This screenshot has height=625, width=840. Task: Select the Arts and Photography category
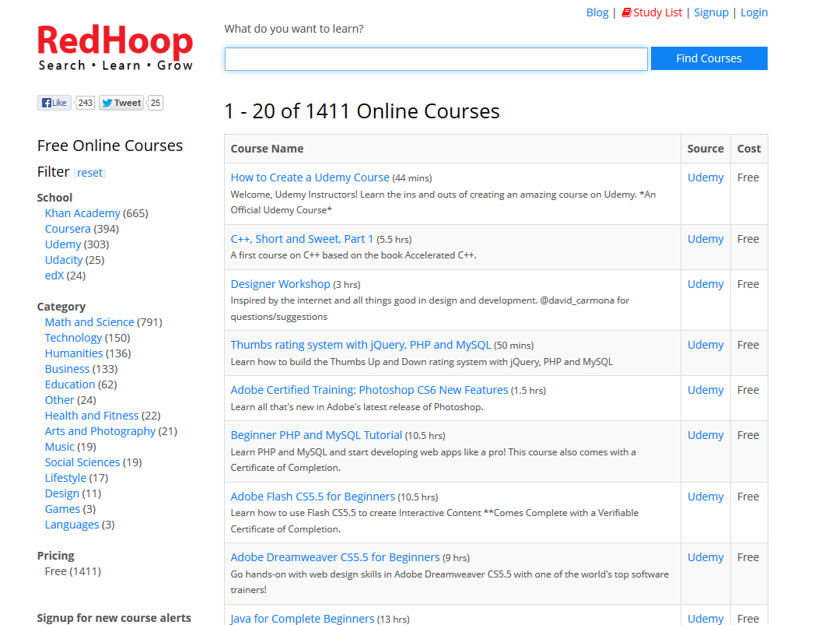[100, 431]
